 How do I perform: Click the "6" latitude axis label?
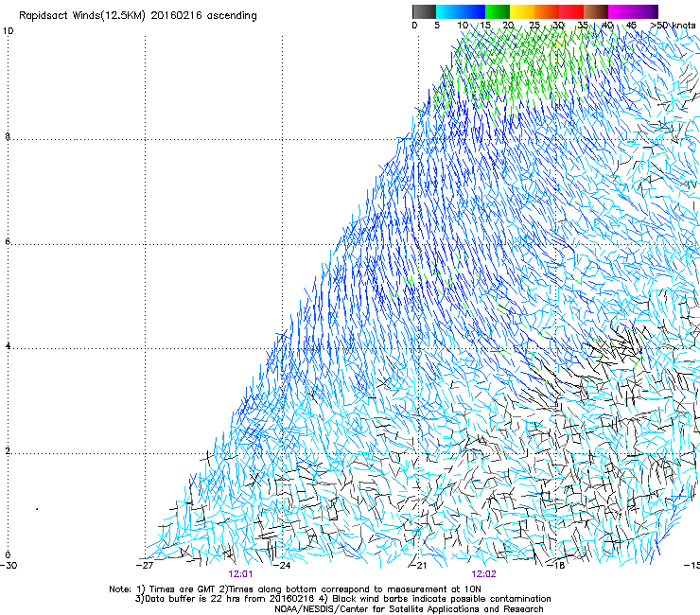point(8,241)
